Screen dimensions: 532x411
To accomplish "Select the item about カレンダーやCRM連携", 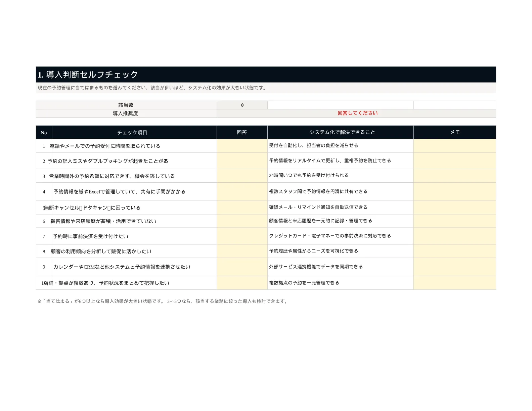I will (x=122, y=267).
